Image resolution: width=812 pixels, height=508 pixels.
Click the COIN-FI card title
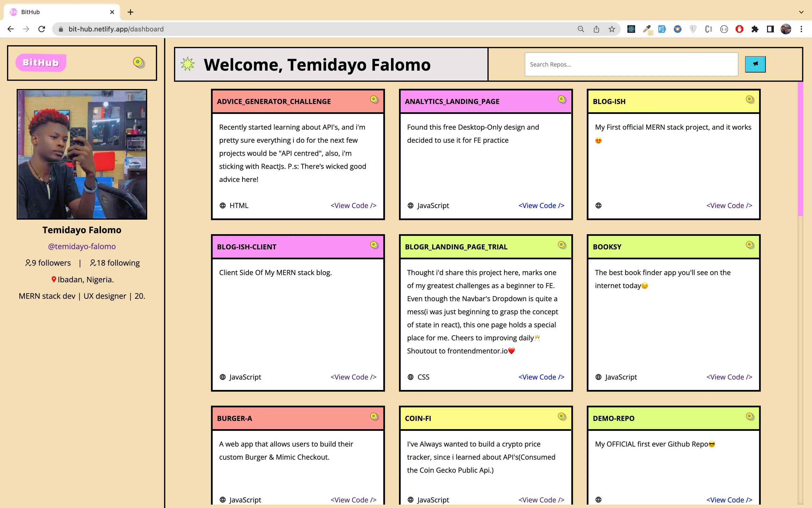click(x=418, y=418)
